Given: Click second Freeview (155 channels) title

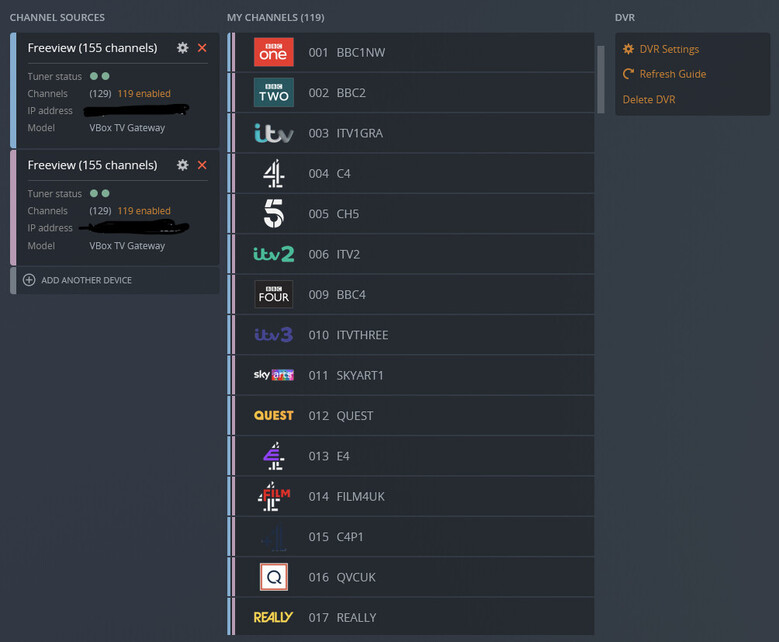Looking at the screenshot, I should point(92,165).
